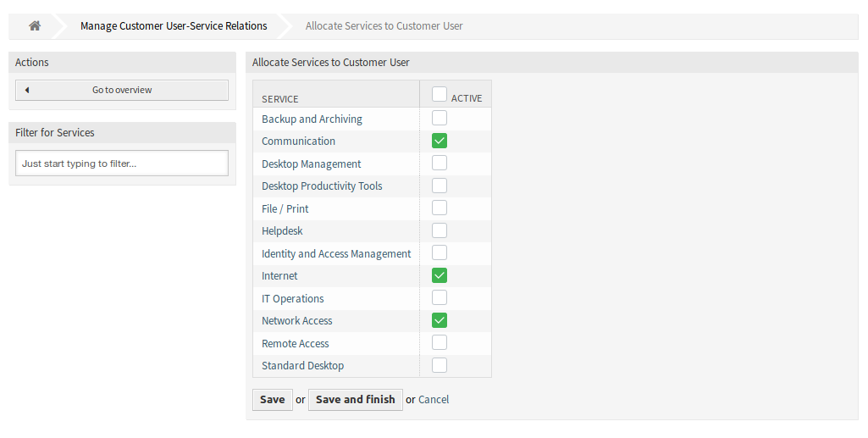The width and height of the screenshot is (868, 438).
Task: Enable the IT Operations checkbox
Action: (x=439, y=297)
